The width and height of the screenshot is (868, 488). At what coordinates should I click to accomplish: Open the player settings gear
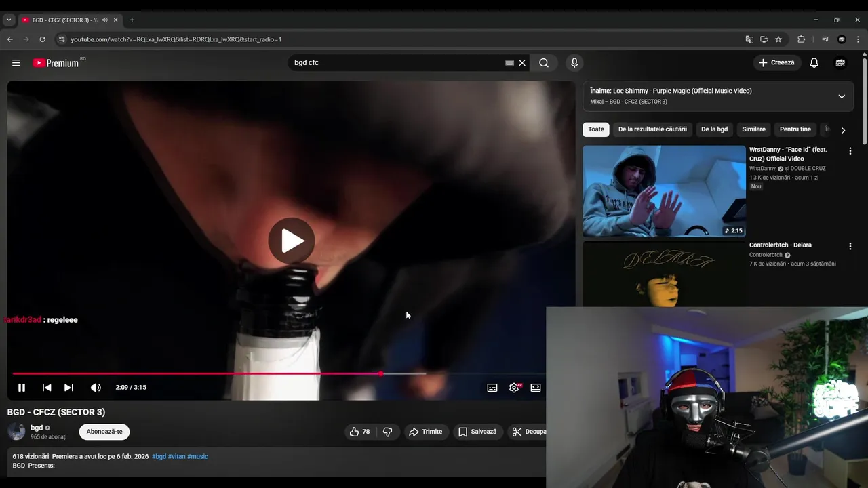click(514, 388)
